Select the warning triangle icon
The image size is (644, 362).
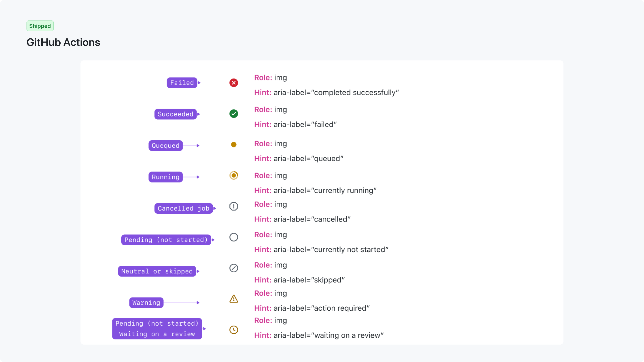[233, 299]
